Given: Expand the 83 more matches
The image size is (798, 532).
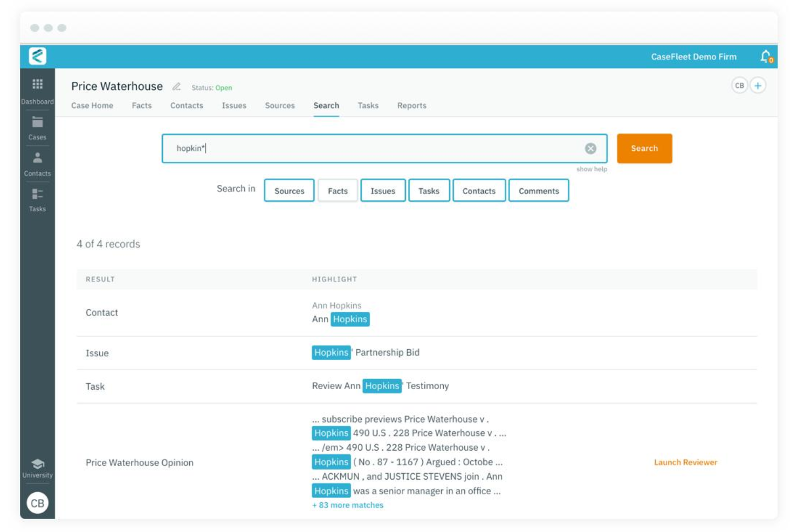Looking at the screenshot, I should point(347,505).
